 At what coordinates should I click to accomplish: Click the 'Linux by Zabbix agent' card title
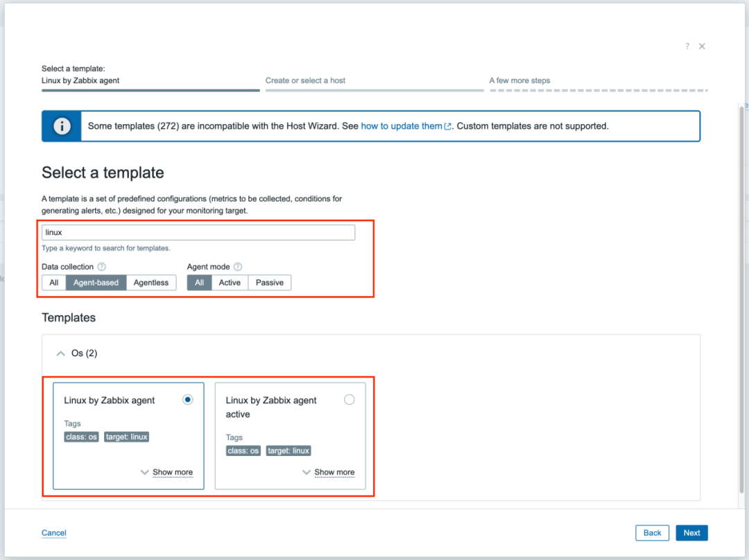pyautogui.click(x=110, y=400)
